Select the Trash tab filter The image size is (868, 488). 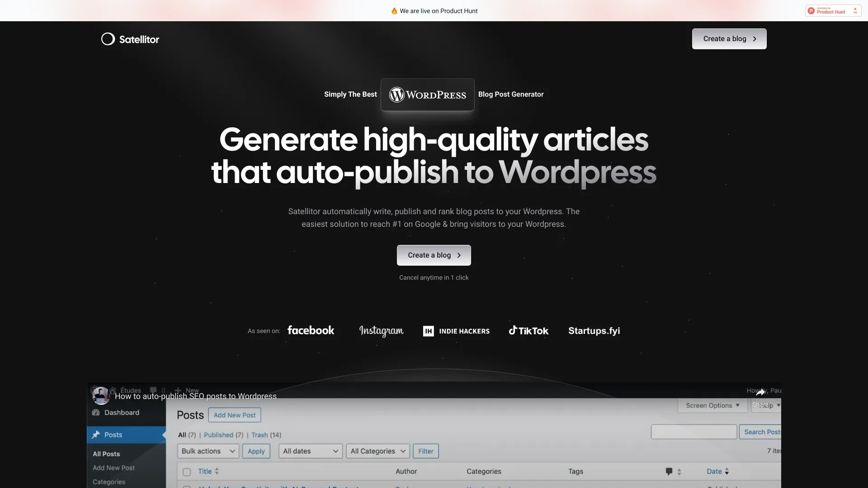click(259, 434)
